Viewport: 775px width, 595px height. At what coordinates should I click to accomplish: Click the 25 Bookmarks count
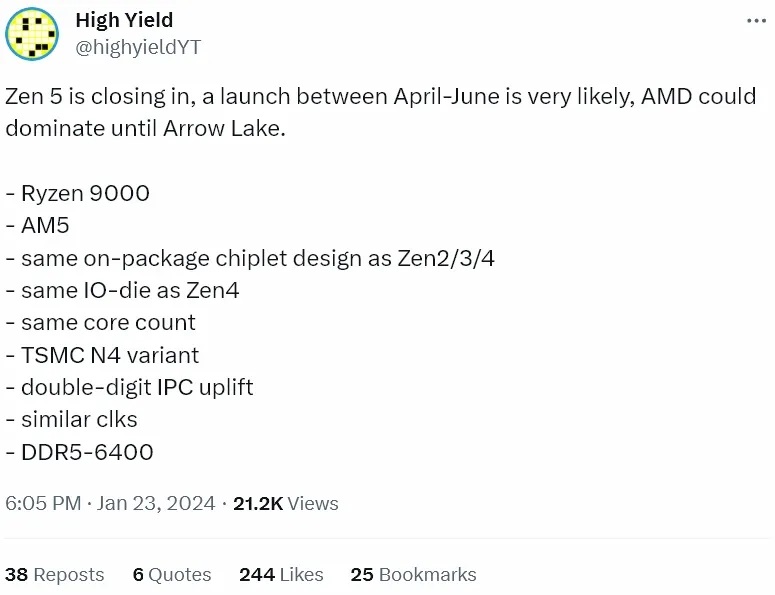point(413,575)
